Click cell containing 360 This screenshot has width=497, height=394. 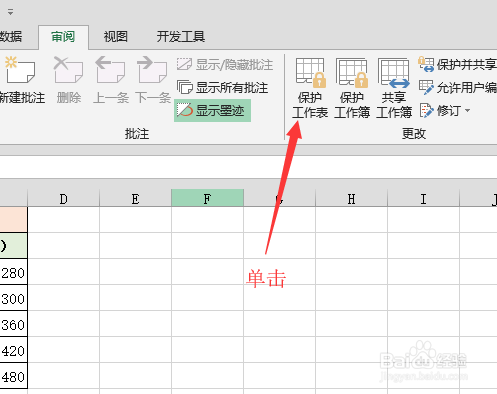pyautogui.click(x=13, y=324)
